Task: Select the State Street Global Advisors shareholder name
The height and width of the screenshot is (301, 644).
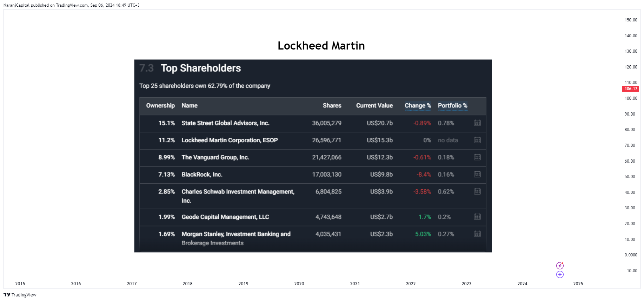Action: point(225,123)
